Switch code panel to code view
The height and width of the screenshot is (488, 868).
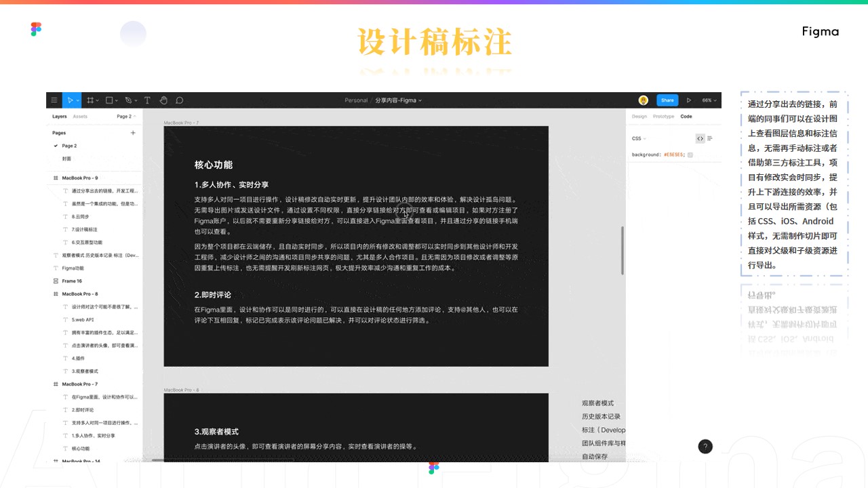point(700,138)
